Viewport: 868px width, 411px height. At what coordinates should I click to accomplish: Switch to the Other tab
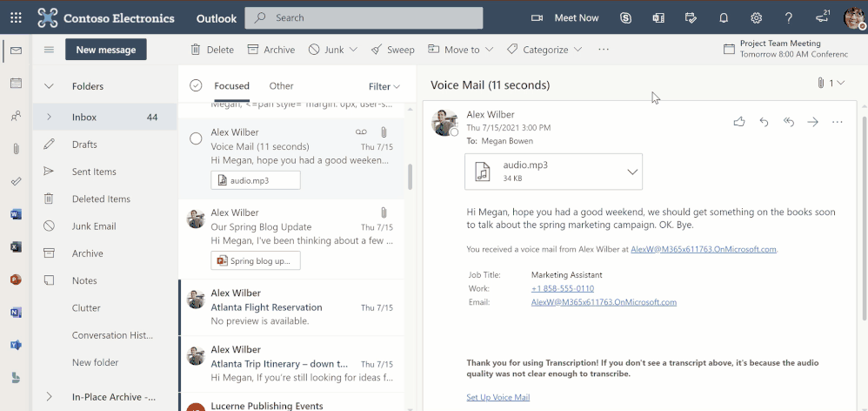point(281,86)
